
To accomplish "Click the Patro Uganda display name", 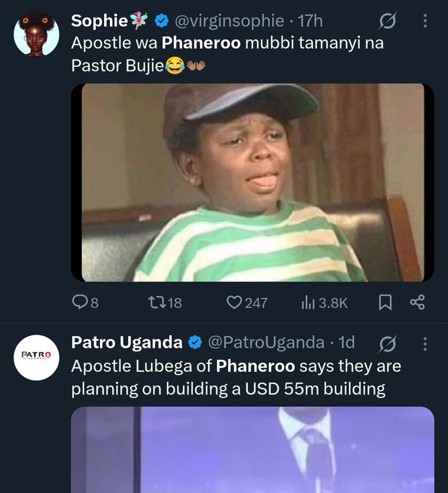I will point(127,343).
